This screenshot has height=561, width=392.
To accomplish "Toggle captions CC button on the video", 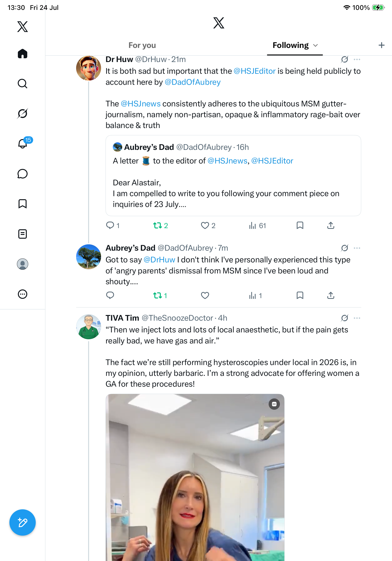I will (x=274, y=404).
